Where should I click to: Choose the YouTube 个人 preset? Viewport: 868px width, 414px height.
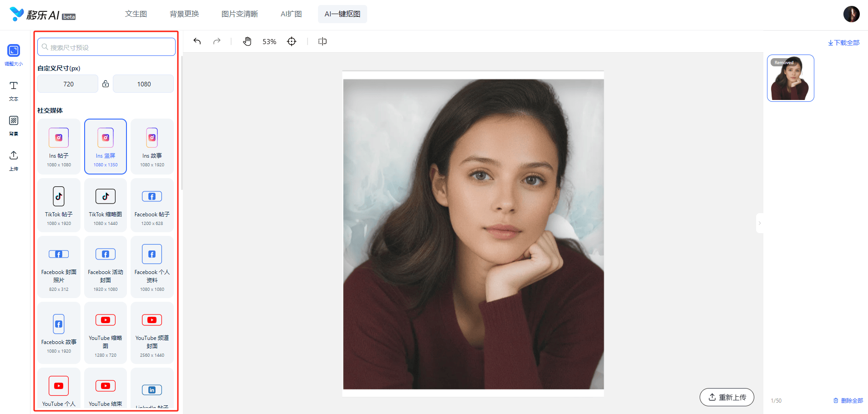click(x=59, y=389)
